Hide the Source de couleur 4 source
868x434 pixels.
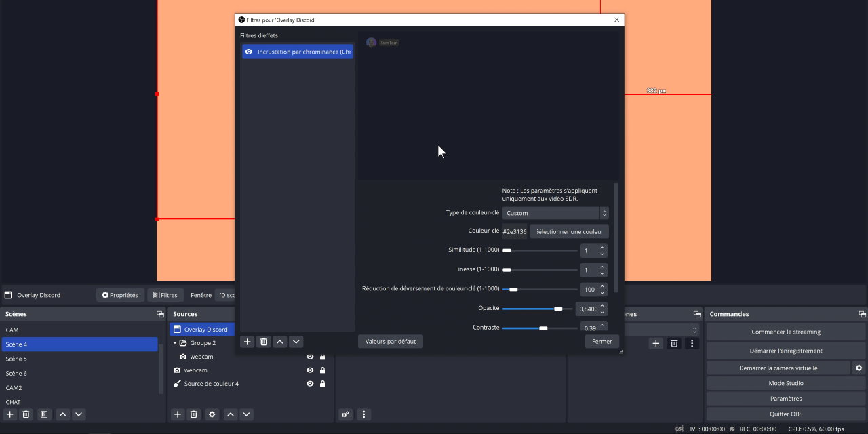tap(310, 384)
